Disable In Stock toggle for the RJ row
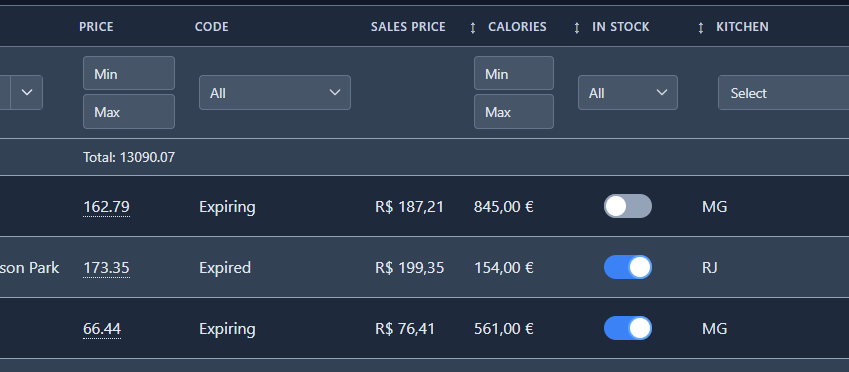 [x=628, y=267]
